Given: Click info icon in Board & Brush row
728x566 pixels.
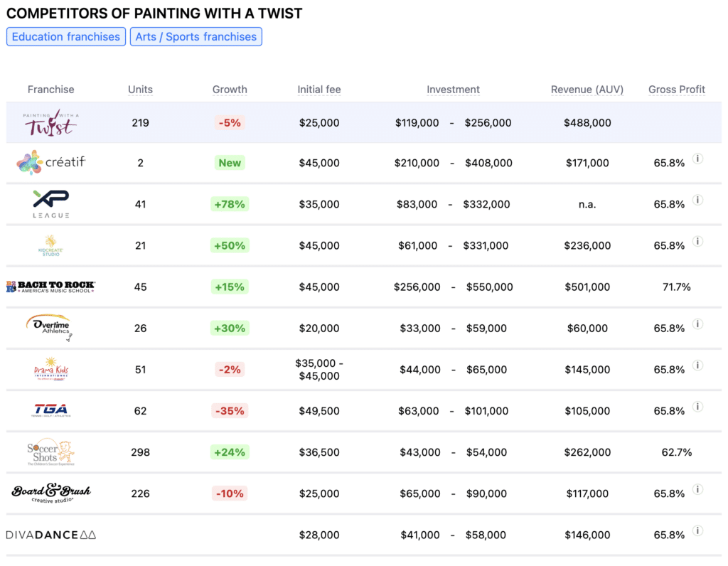Looking at the screenshot, I should [x=697, y=489].
